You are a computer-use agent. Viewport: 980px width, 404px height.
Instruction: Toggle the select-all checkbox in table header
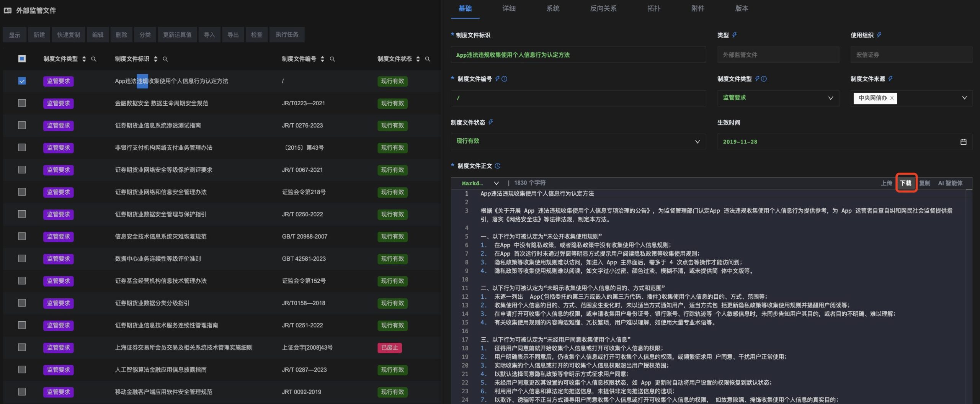(x=22, y=59)
